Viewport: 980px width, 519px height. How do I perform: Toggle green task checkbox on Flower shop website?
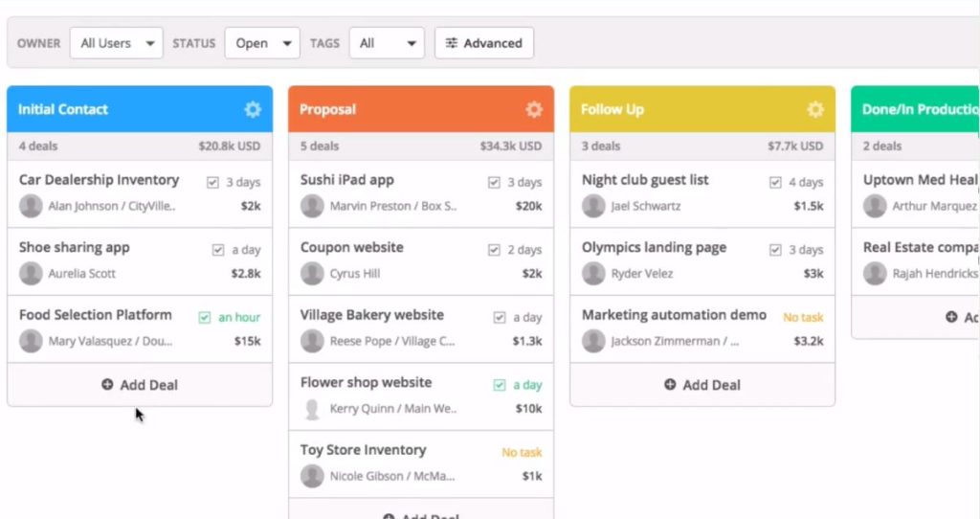click(500, 385)
